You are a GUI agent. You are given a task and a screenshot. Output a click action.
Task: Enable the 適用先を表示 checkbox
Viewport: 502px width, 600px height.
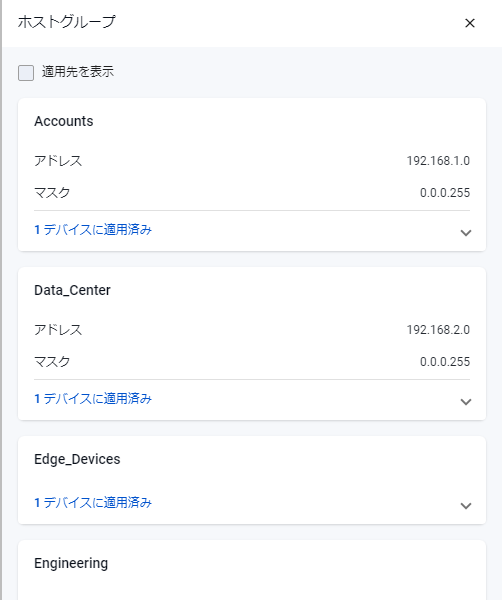click(x=26, y=72)
